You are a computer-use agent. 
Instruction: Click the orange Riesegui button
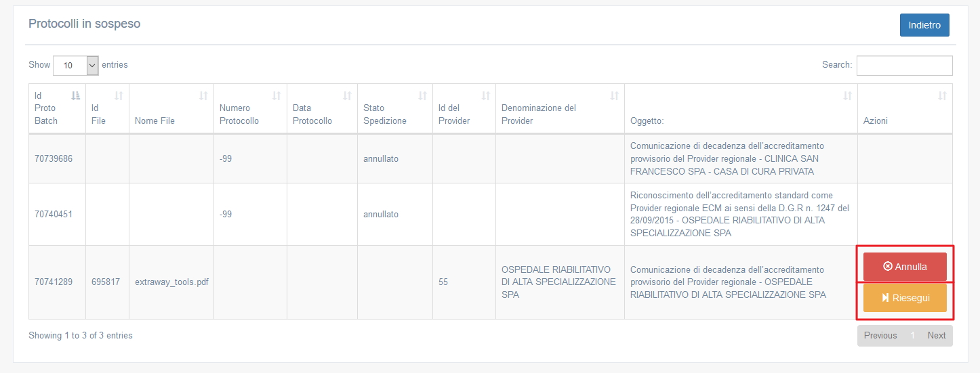[x=905, y=298]
